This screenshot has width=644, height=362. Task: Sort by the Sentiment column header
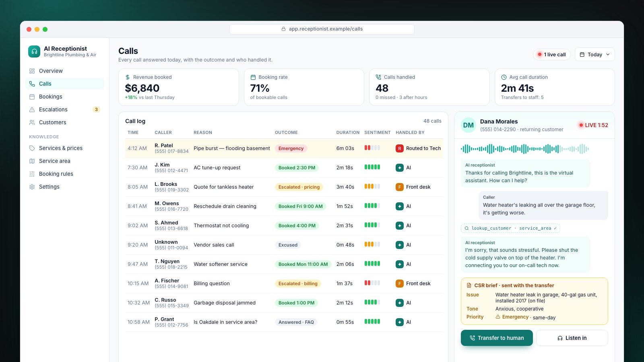(x=378, y=132)
